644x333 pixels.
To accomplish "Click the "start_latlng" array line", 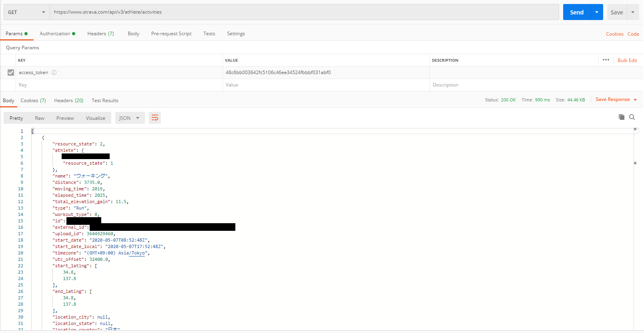I will 74,266.
